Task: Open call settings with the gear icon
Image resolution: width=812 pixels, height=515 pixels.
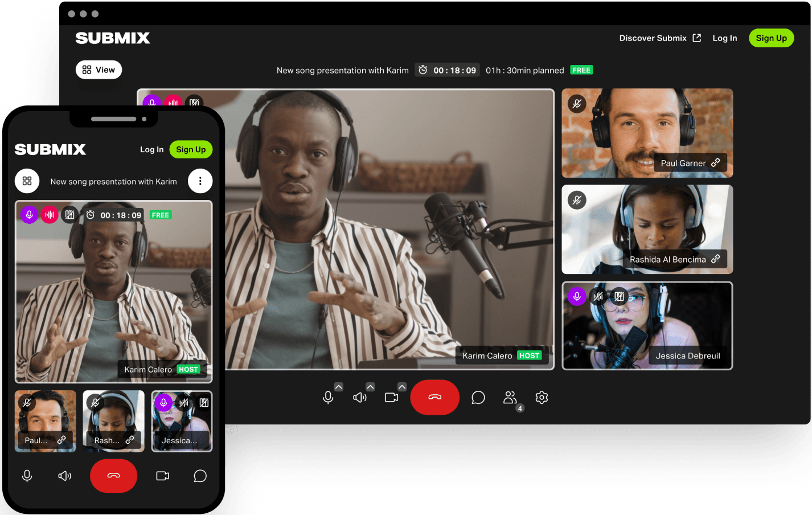Action: pyautogui.click(x=542, y=397)
